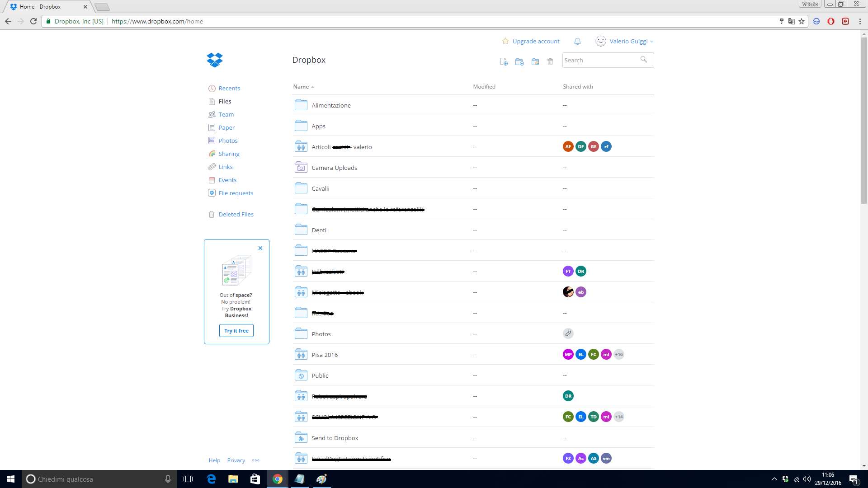Open a new browser tab
868x488 pixels.
102,7
